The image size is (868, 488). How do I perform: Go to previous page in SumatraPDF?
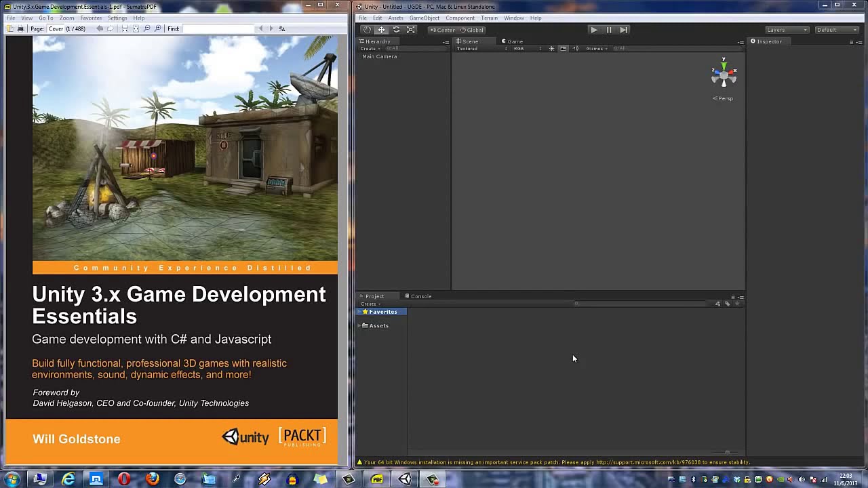[100, 28]
